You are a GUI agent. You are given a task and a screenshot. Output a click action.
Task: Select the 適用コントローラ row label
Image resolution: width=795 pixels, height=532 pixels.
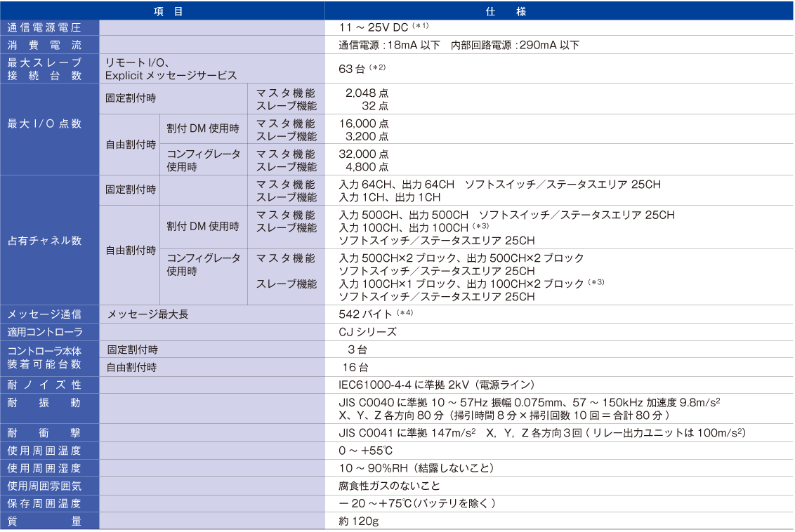point(44,332)
